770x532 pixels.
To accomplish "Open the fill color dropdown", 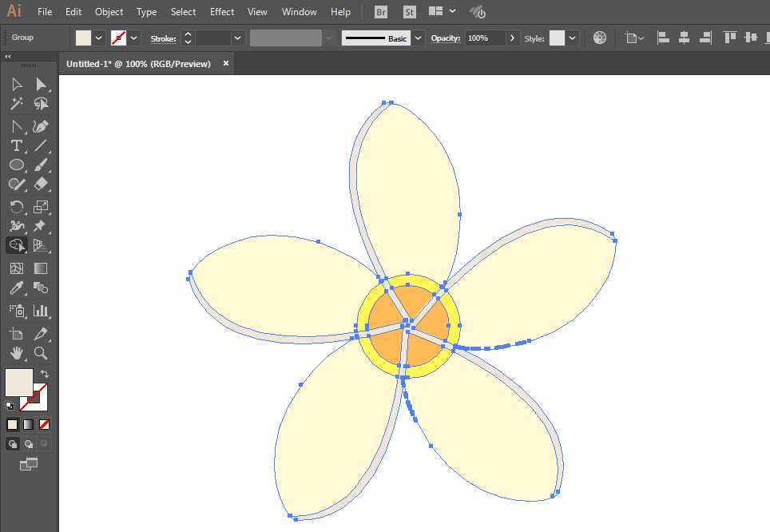I will coord(99,38).
